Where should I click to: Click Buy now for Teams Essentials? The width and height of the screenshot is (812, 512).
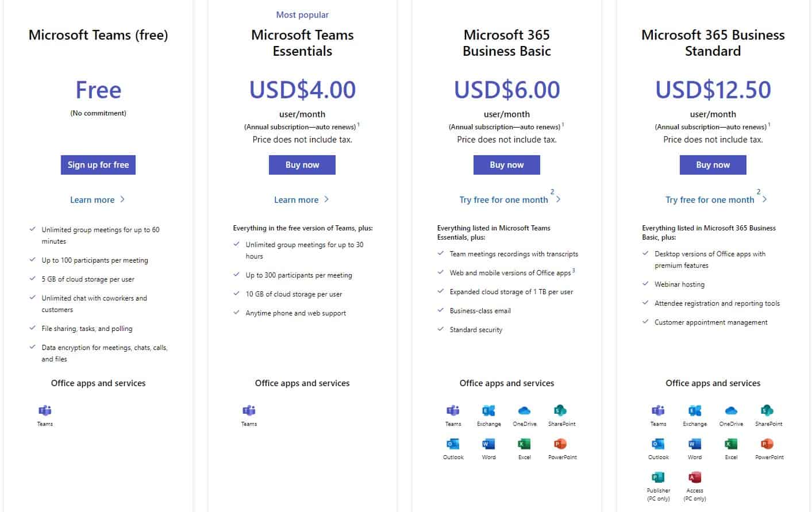coord(302,165)
